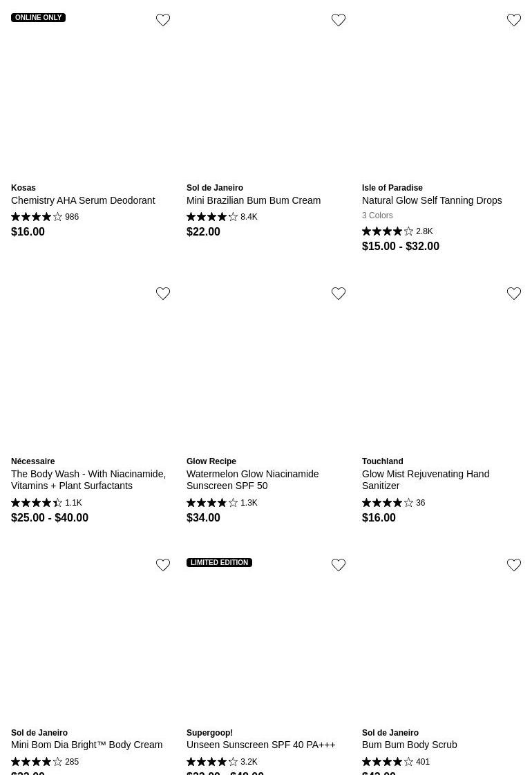Click star rating for Isle of Paradise drops

click(x=388, y=231)
